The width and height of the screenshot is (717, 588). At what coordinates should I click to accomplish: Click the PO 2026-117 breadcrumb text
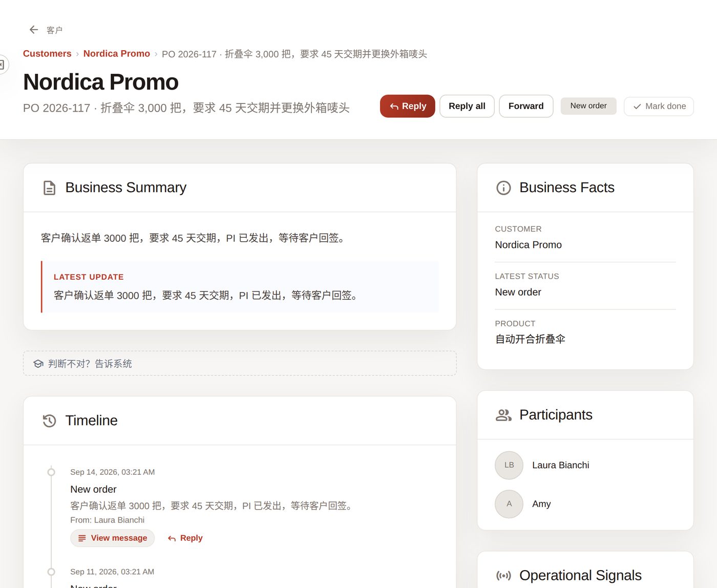[x=294, y=54]
